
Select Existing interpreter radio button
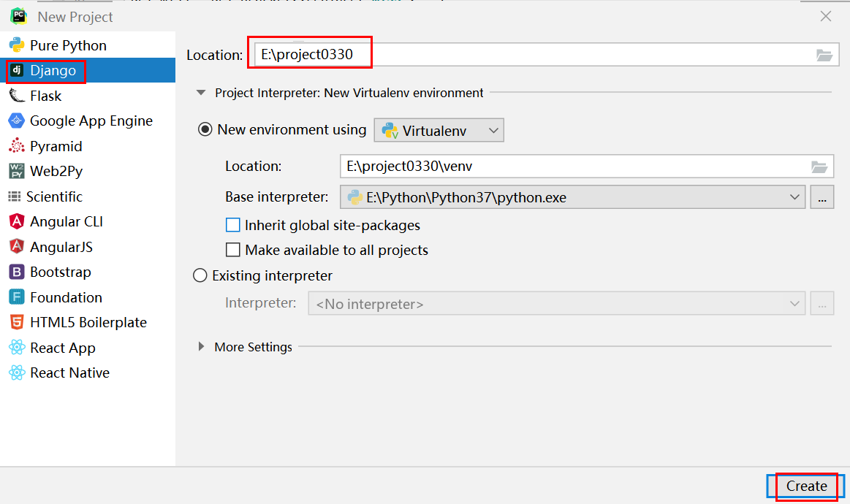(x=200, y=276)
